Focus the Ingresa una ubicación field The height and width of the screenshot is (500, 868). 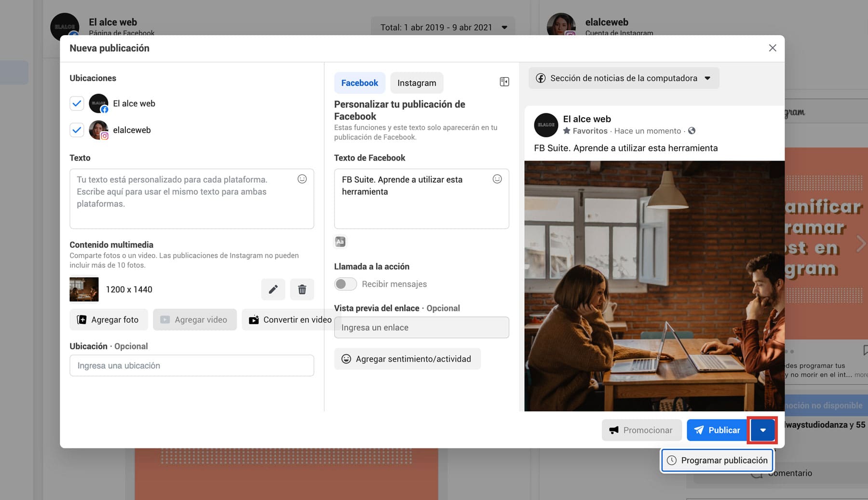point(191,365)
